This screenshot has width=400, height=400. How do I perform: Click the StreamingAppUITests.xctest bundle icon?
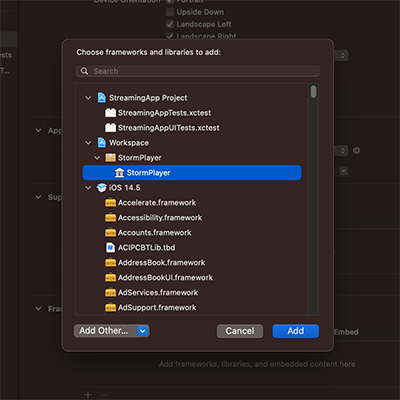[110, 128]
